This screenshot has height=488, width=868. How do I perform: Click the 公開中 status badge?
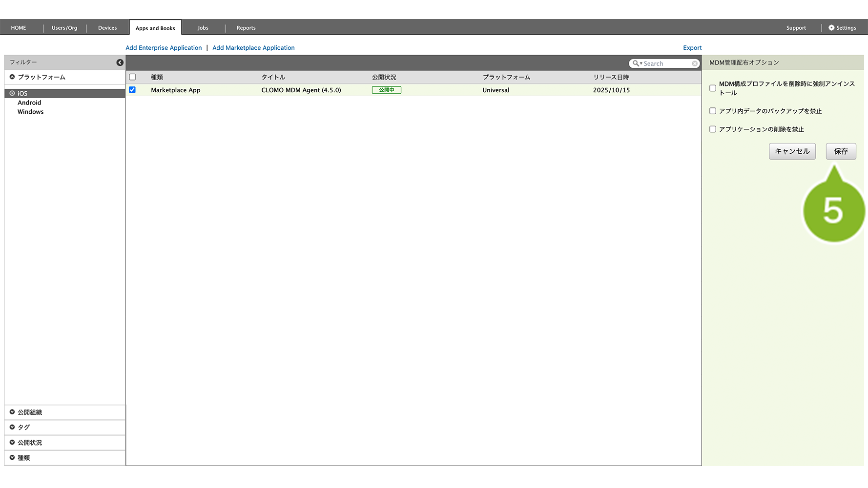(386, 90)
